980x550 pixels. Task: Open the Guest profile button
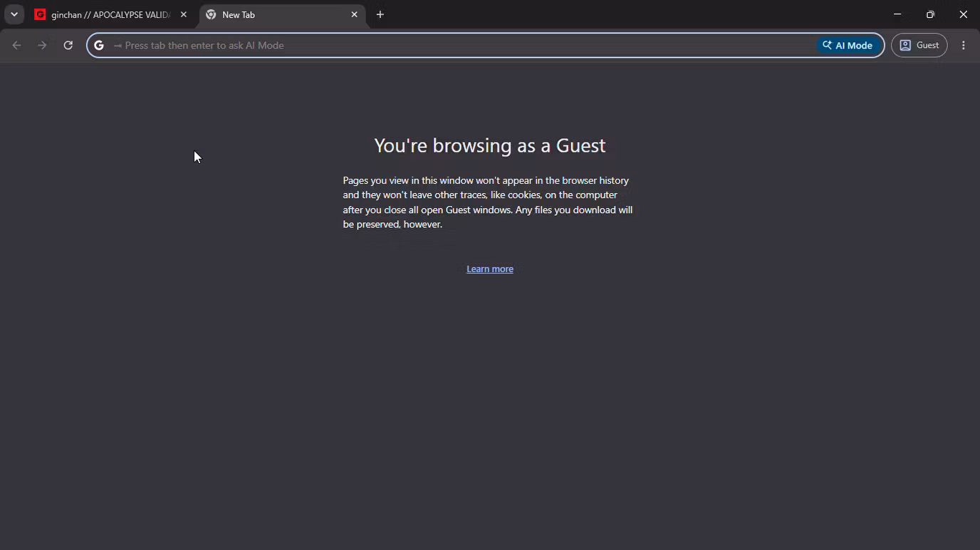pyautogui.click(x=919, y=45)
